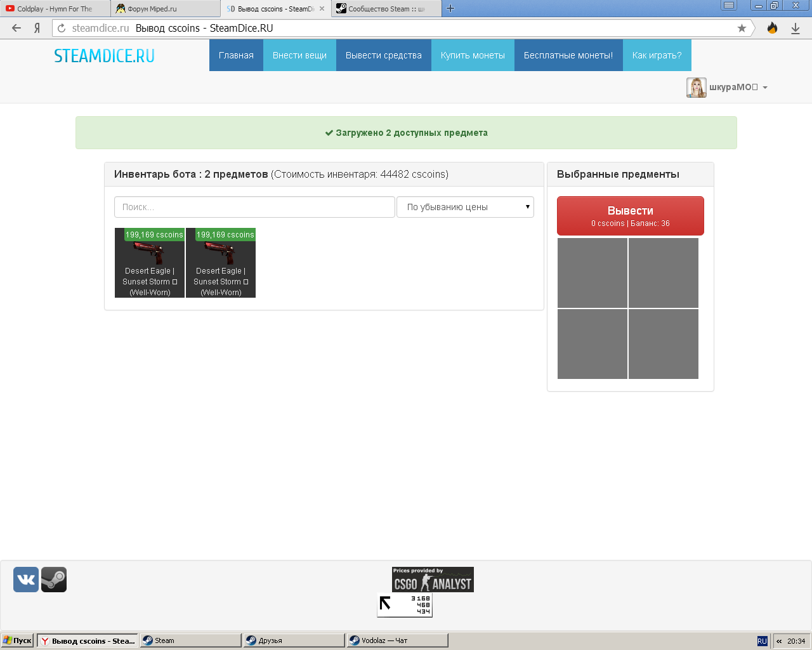812x650 pixels.
Task: Click the red 'Вывести' withdraw button
Action: 631,216
